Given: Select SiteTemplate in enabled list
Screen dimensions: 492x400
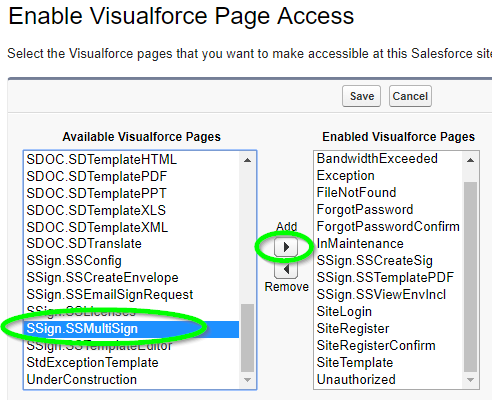Looking at the screenshot, I should point(389,363).
